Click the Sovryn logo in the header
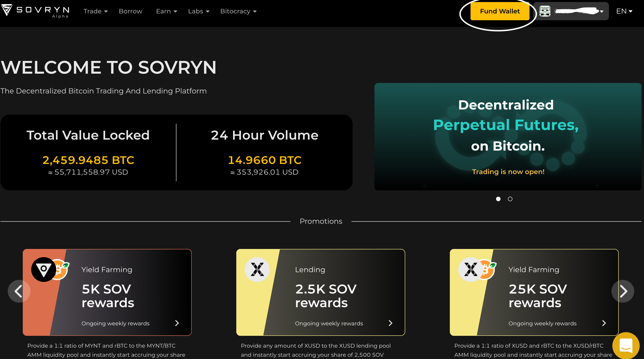This screenshot has width=644, height=359. pyautogui.click(x=35, y=11)
